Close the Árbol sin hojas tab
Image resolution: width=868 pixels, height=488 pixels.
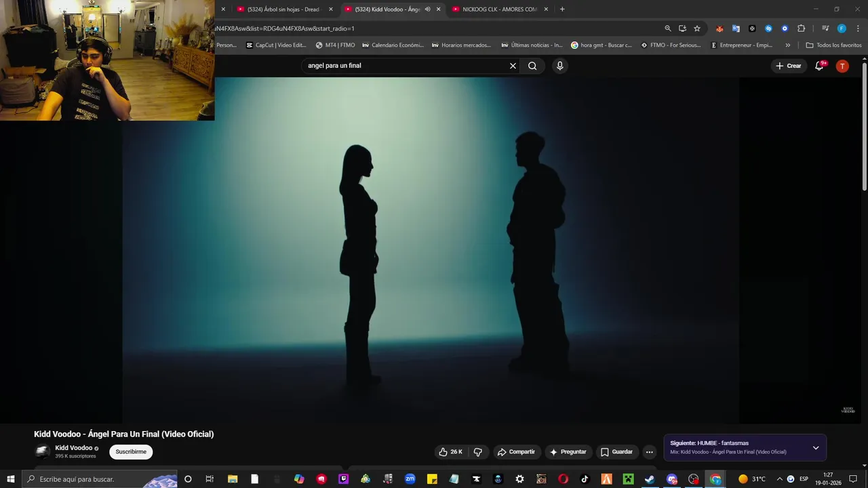[331, 9]
